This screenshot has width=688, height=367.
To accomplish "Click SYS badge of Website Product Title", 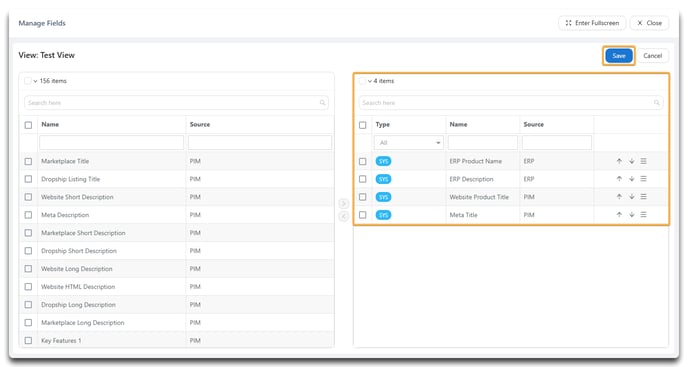I will pyautogui.click(x=383, y=197).
